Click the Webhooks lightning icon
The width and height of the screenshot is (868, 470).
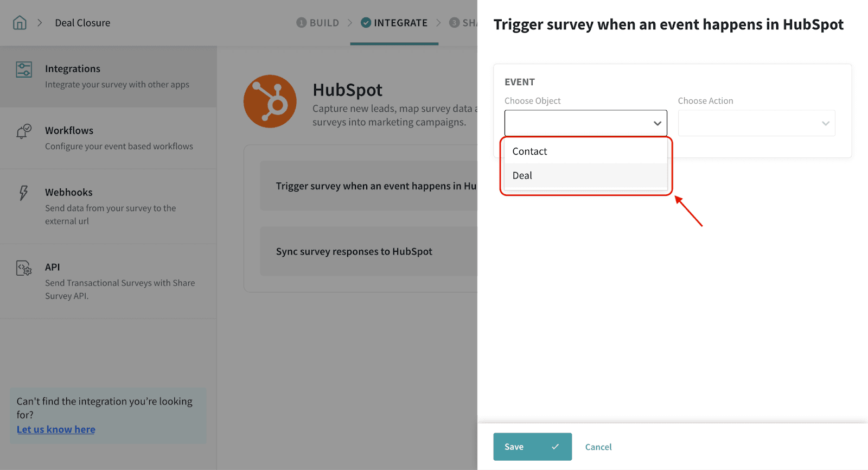pyautogui.click(x=24, y=193)
